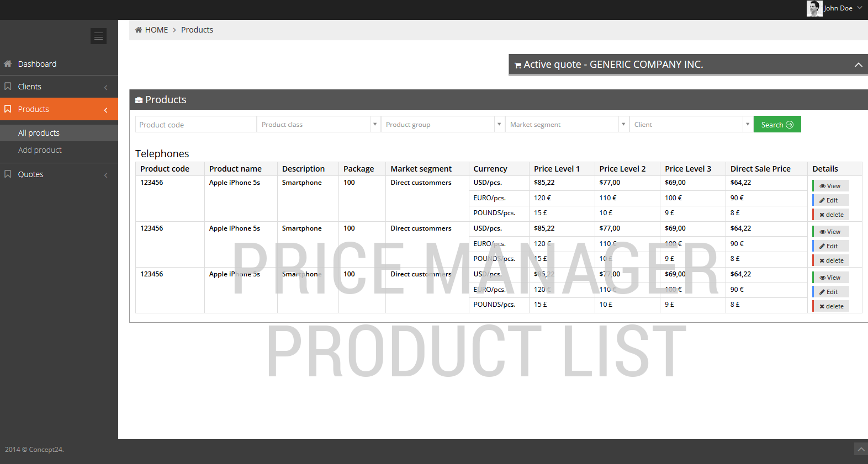This screenshot has height=464, width=868.
Task: Click Products breadcrumb link
Action: point(197,30)
